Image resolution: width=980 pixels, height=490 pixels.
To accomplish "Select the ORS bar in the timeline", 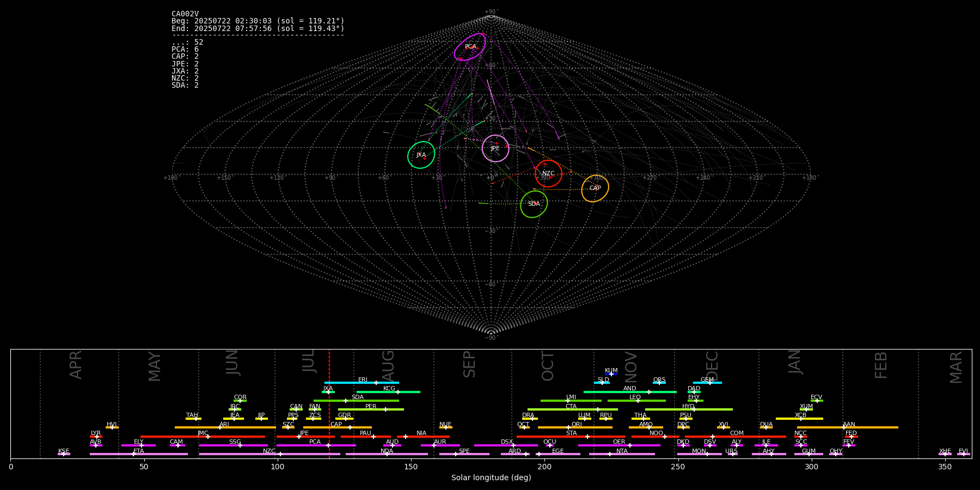I will [x=659, y=383].
